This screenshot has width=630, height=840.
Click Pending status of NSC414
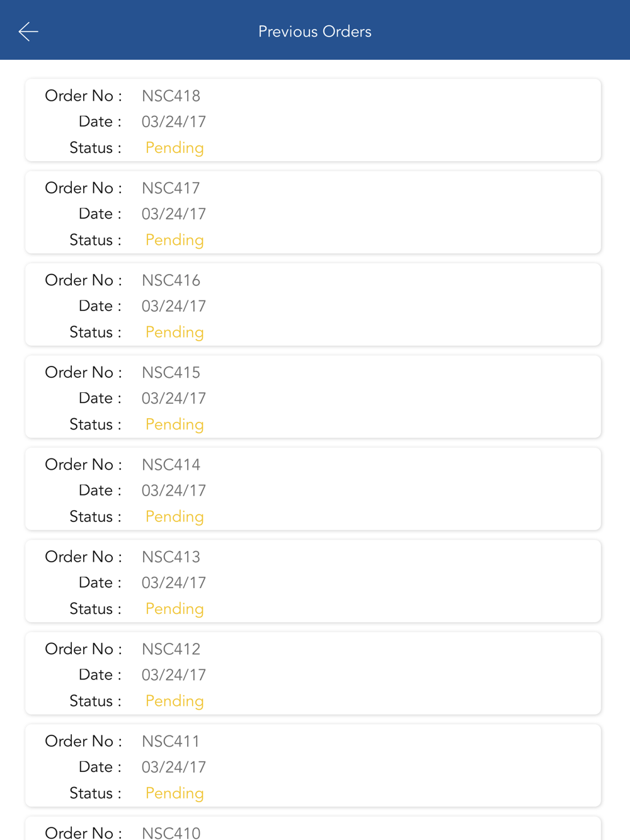click(175, 517)
